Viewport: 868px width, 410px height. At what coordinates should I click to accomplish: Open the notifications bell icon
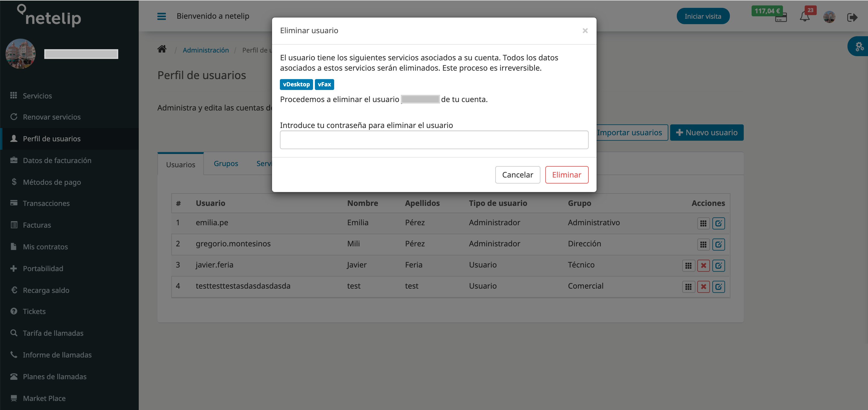click(x=805, y=17)
